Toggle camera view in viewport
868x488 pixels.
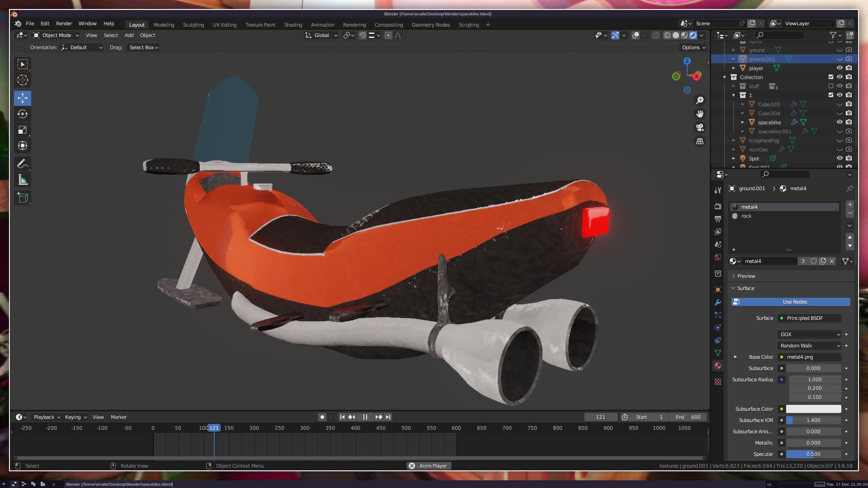[x=700, y=127]
